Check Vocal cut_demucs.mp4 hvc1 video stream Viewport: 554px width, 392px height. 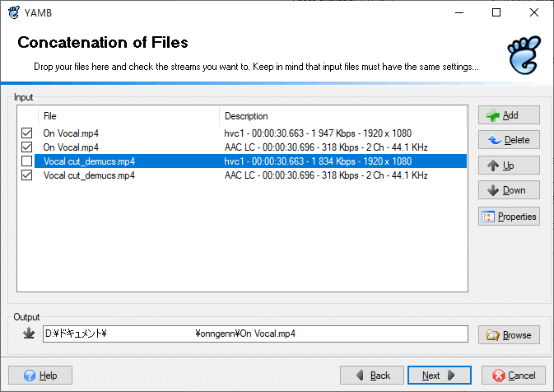[27, 161]
